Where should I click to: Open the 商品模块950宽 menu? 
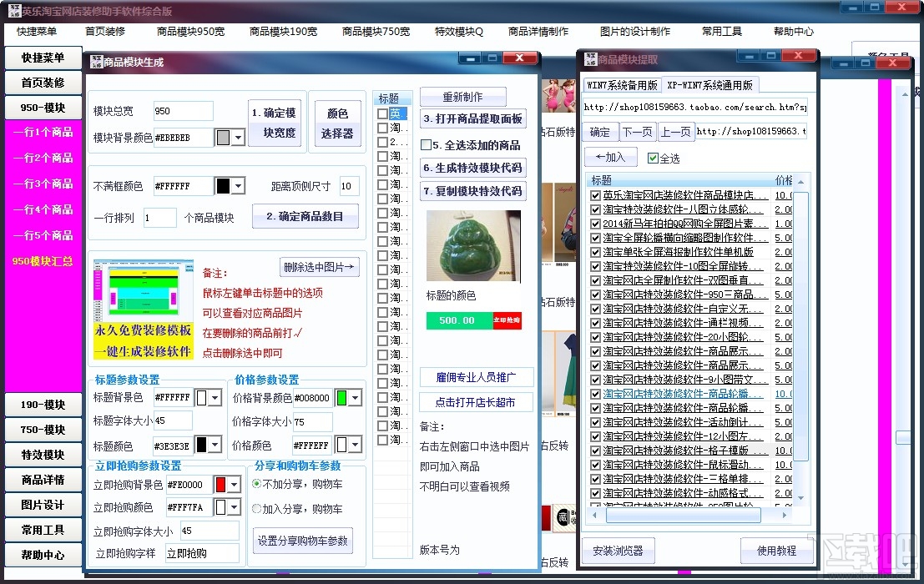point(190,31)
